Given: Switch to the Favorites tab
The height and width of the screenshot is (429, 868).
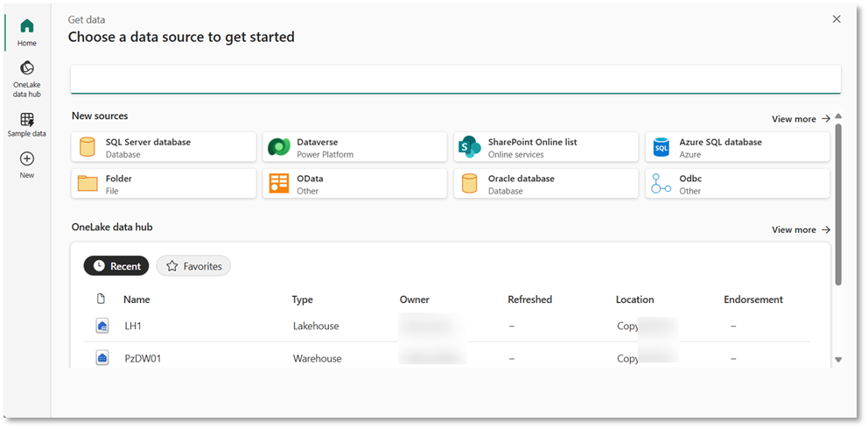Looking at the screenshot, I should click(x=193, y=266).
